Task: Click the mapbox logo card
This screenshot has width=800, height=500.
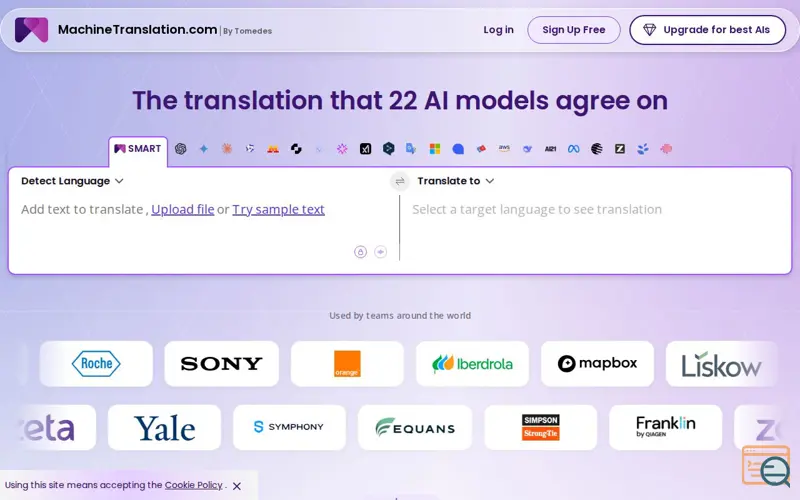Action: (597, 364)
